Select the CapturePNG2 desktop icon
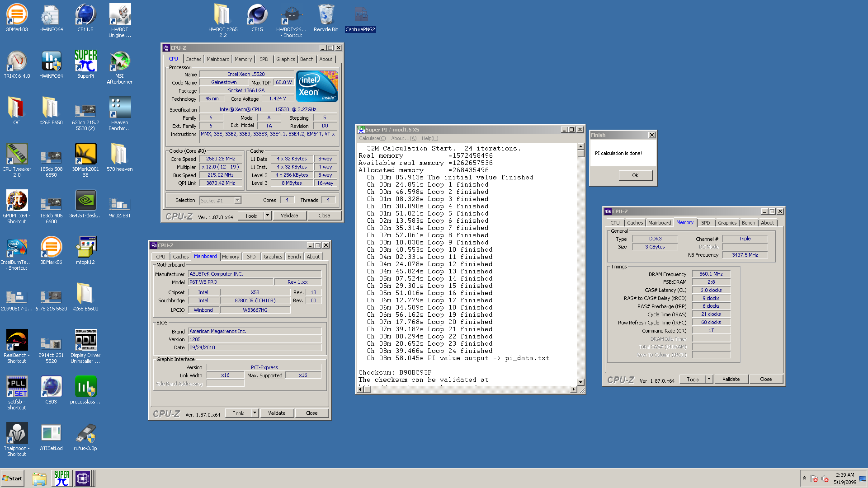Image resolution: width=868 pixels, height=488 pixels. coord(360,18)
